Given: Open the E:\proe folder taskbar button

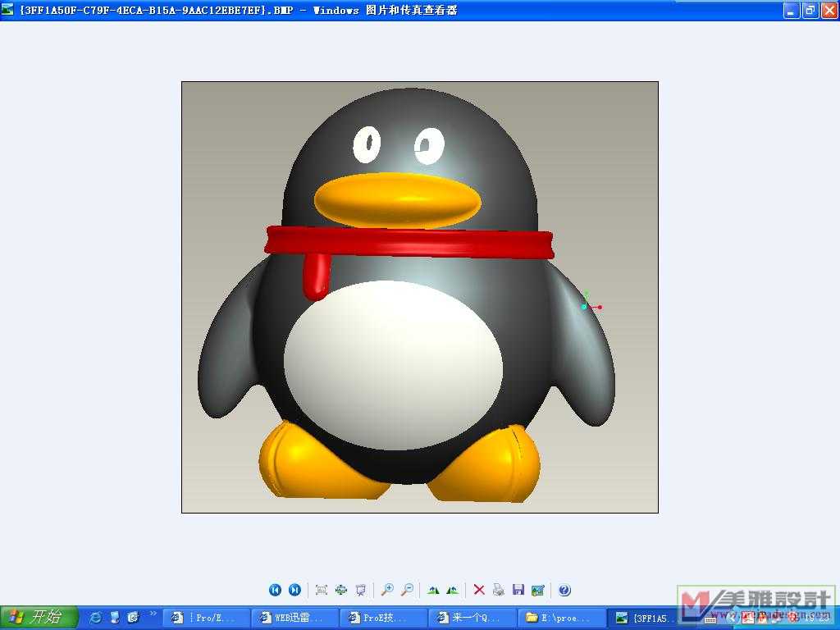Looking at the screenshot, I should (562, 618).
